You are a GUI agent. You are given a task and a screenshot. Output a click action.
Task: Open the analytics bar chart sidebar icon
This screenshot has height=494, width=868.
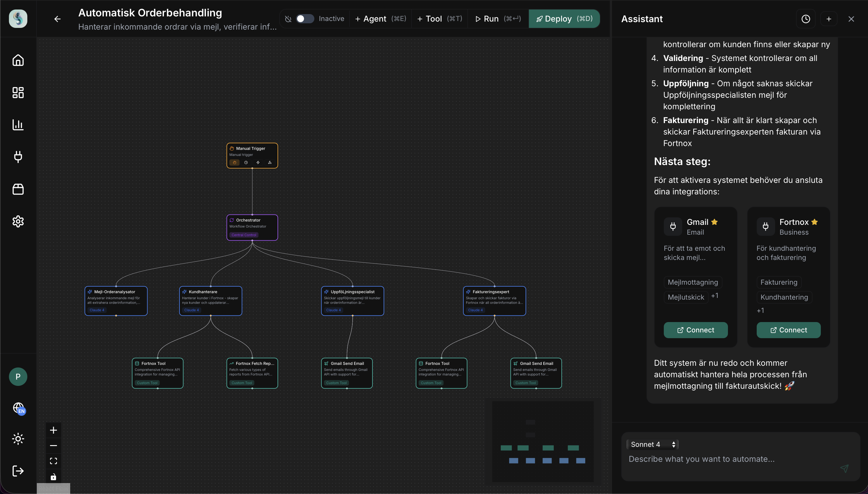(x=18, y=125)
